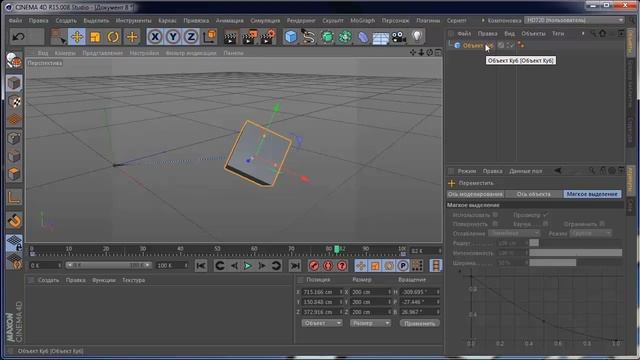Open the Создать menu
The height and width of the screenshot is (360, 640).
[66, 20]
